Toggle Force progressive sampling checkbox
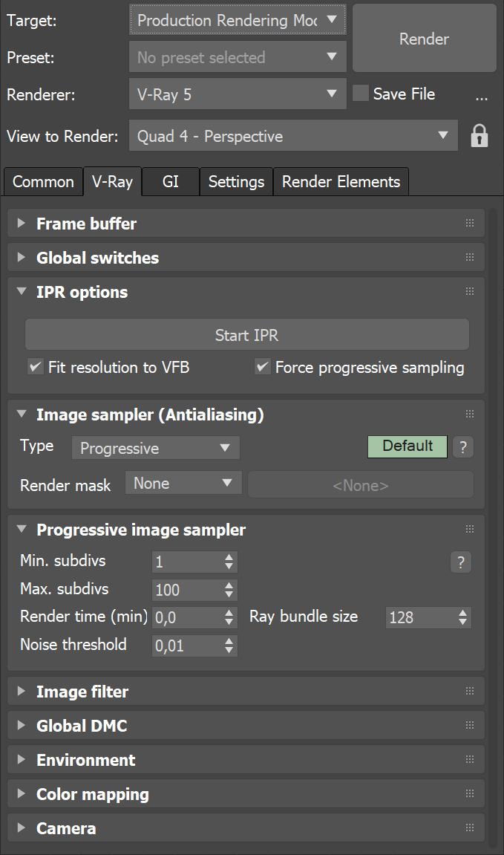Screen dimensions: 504x855 click(262, 367)
